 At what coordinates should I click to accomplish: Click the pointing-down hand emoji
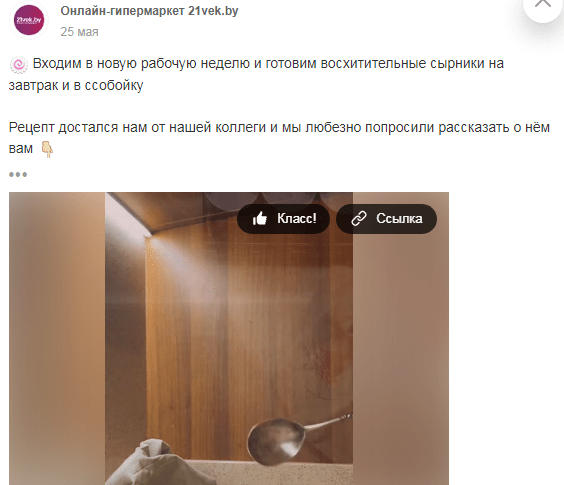pyautogui.click(x=47, y=149)
